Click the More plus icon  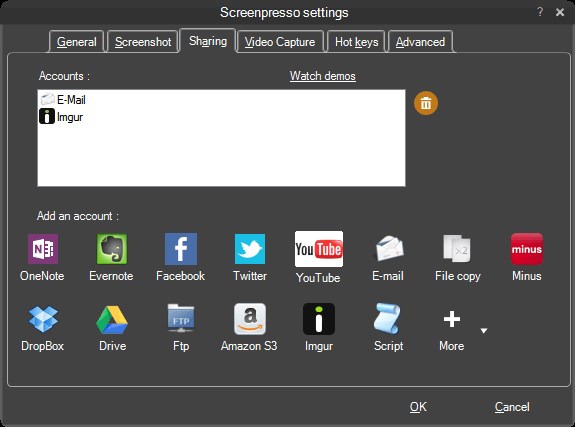tap(452, 319)
